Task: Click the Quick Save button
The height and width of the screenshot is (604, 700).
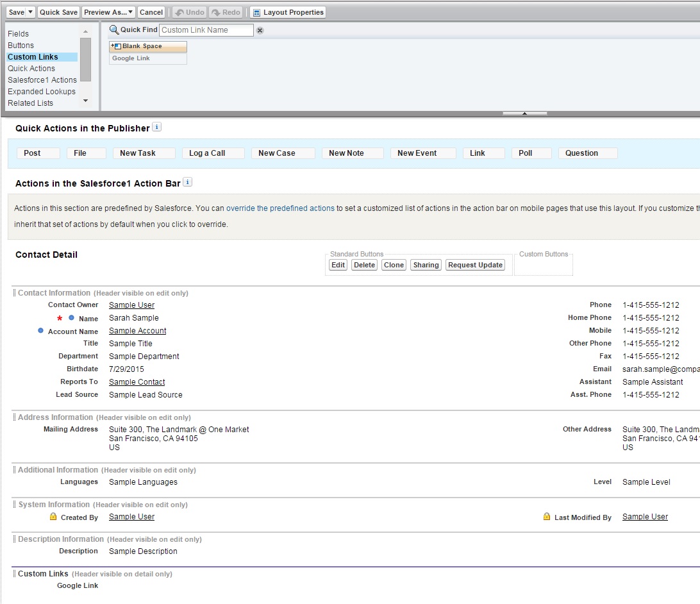Action: coord(58,12)
